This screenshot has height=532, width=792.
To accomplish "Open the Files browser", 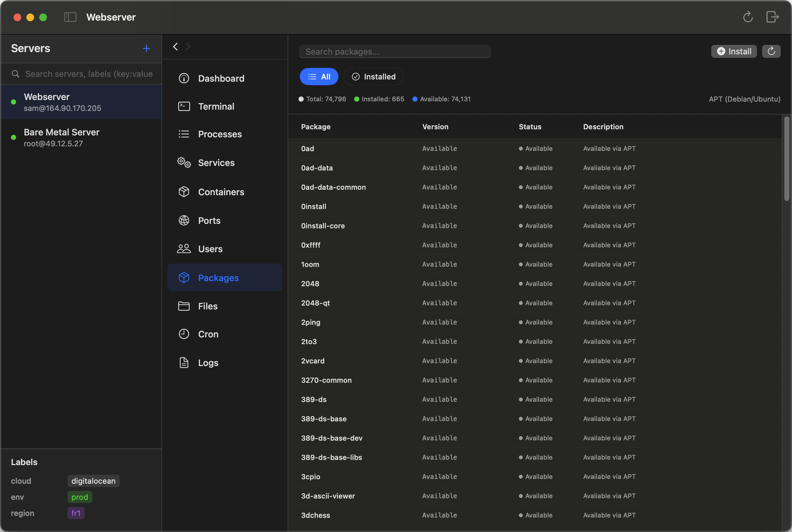I will (225, 306).
